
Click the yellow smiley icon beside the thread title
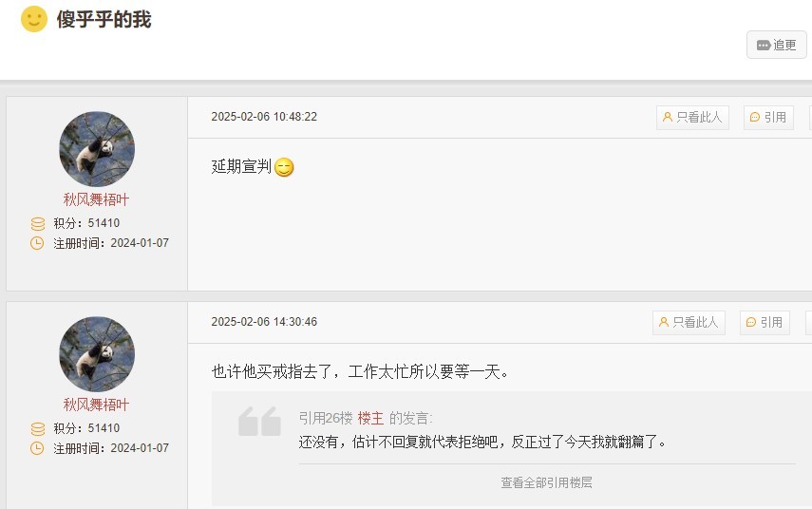click(34, 19)
